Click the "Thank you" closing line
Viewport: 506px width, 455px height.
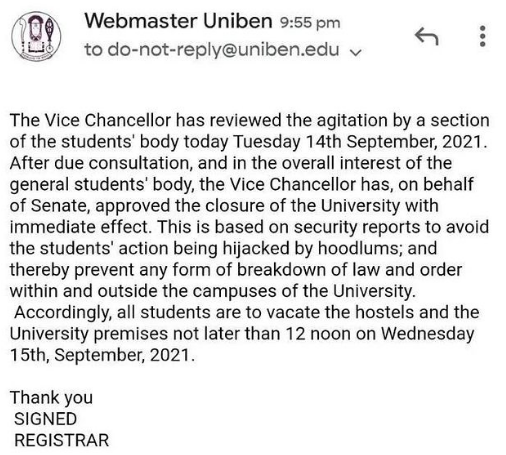click(51, 398)
